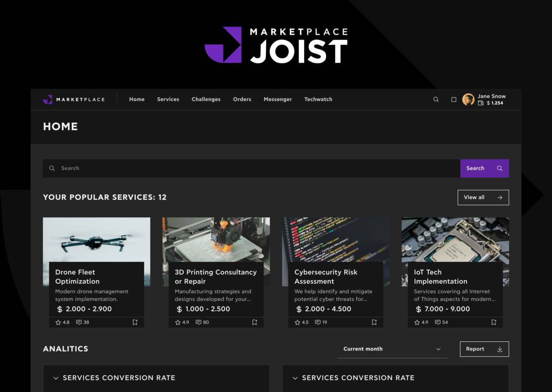Save Drone Fleet Optimization using its bookmark flag
Image resolution: width=552 pixels, height=392 pixels.
tap(135, 322)
